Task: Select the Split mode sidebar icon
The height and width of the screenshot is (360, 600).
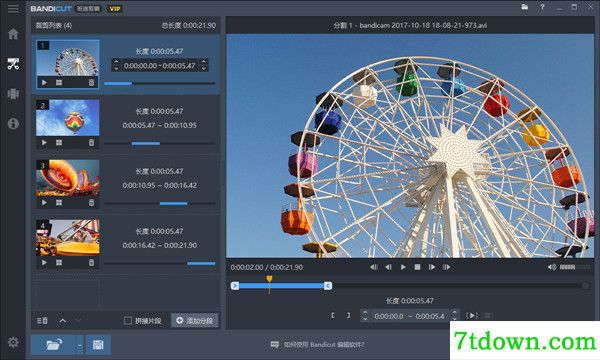Action: [x=13, y=94]
